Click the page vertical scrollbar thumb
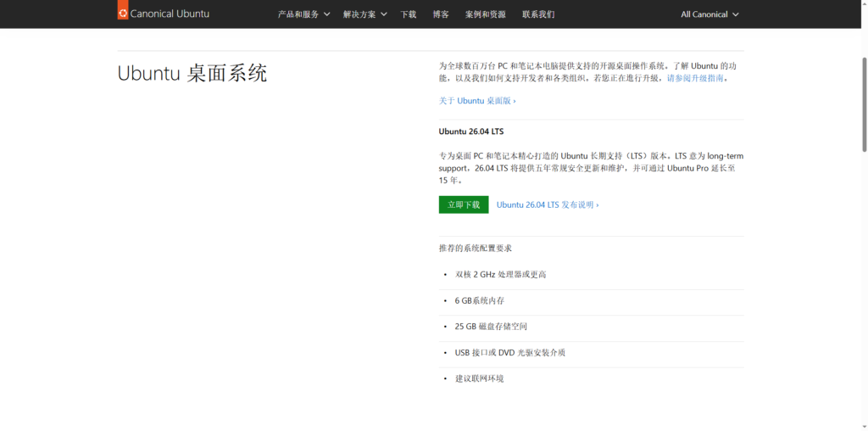 pyautogui.click(x=864, y=104)
